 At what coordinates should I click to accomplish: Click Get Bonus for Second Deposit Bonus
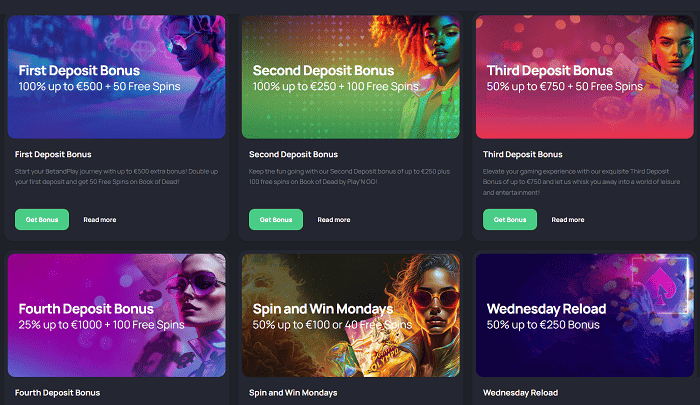point(276,220)
